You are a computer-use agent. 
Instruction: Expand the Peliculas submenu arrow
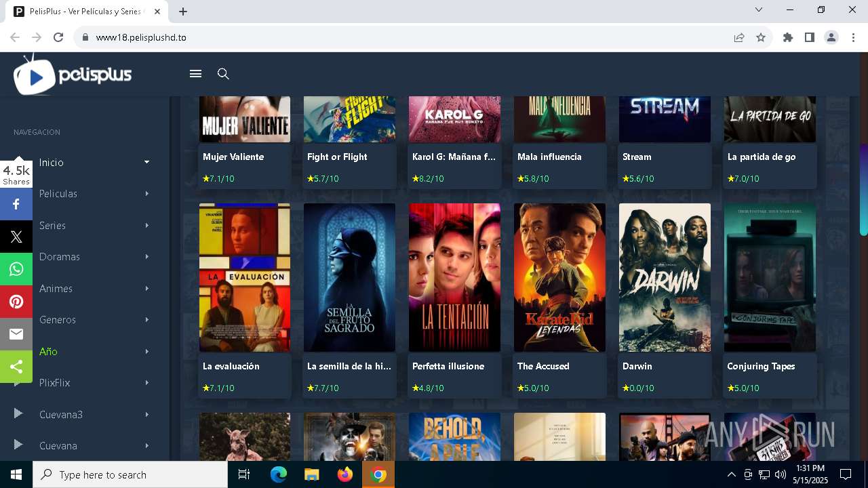[x=146, y=194]
